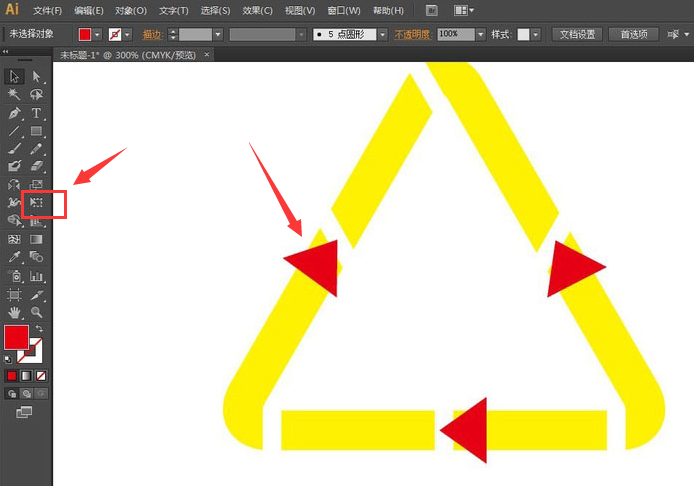
Task: Select the Magic Wand tool
Action: tap(14, 94)
